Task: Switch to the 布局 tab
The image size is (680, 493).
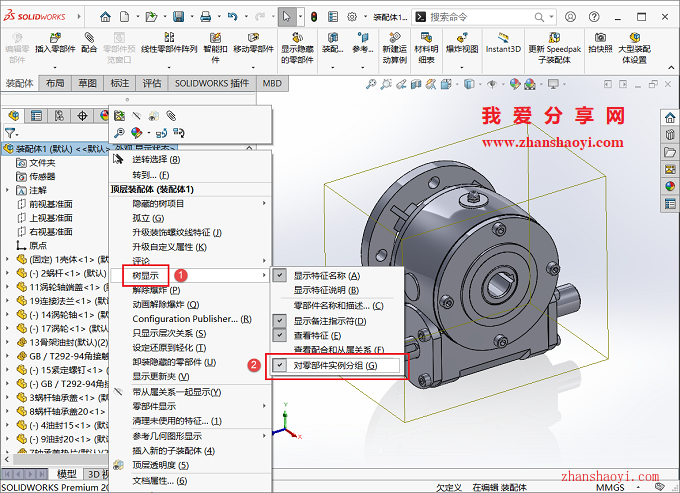Action: (x=55, y=83)
